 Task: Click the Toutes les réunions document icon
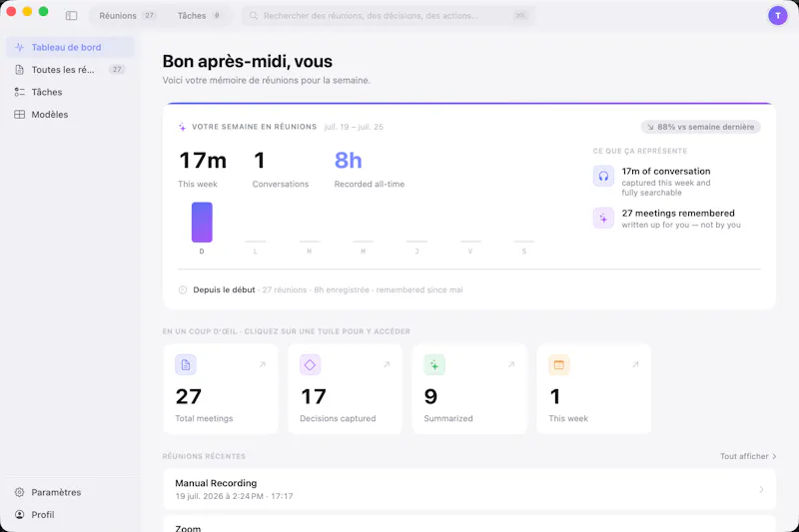click(19, 70)
